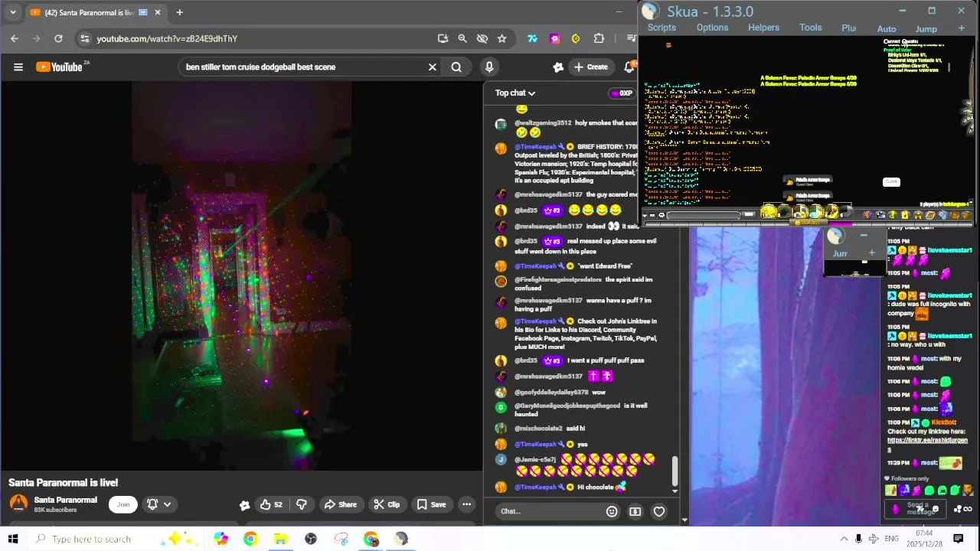Click the crossed-eye icon in address bar
The height and width of the screenshot is (551, 980).
[482, 38]
